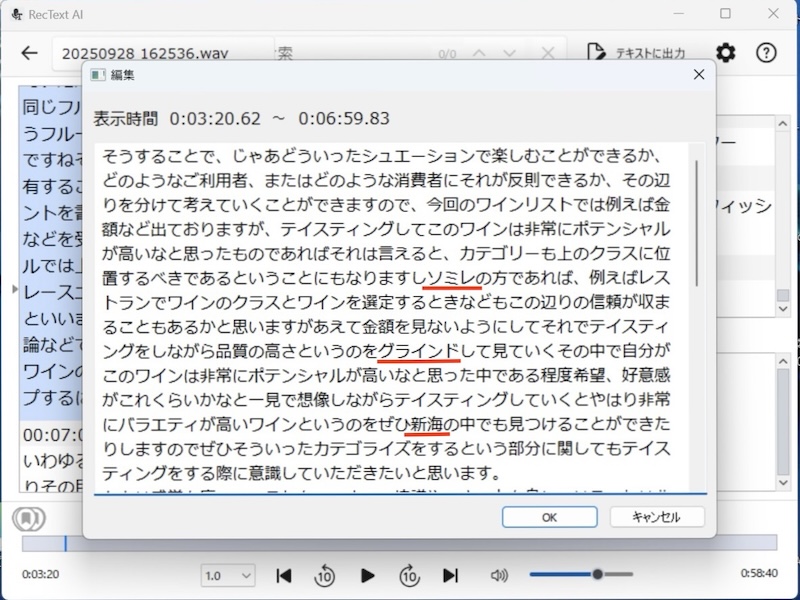The width and height of the screenshot is (800, 600).
Task: Confirm the edit with OK
Action: click(549, 517)
